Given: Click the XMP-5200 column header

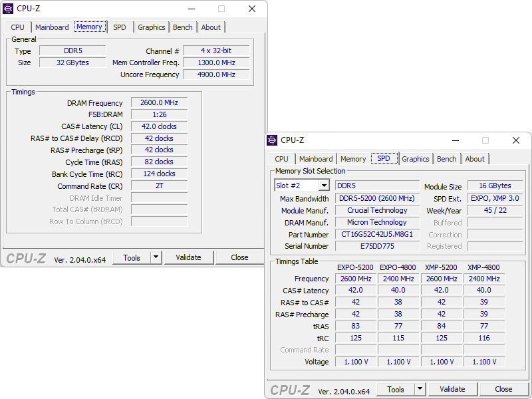Looking at the screenshot, I should [x=441, y=267].
